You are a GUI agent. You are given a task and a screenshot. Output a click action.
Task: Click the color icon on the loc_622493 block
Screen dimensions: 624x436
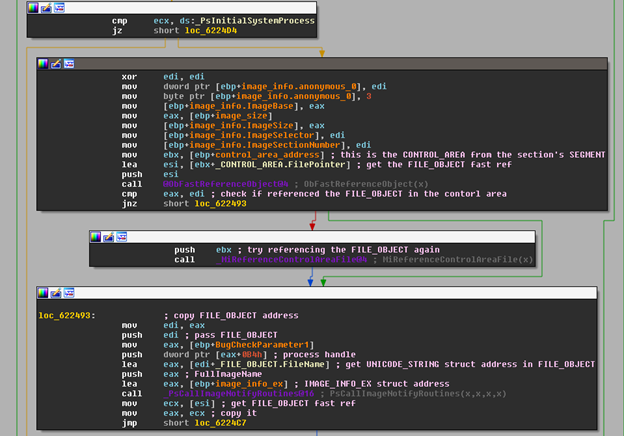click(43, 293)
